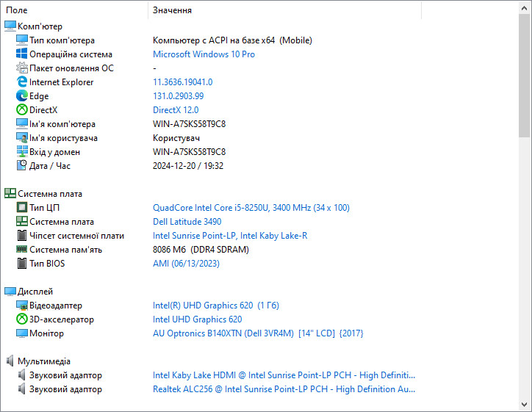Image resolution: width=532 pixels, height=412 pixels.
Task: Open the Edge version 131.0.2903.99 link
Action: pyautogui.click(x=178, y=96)
